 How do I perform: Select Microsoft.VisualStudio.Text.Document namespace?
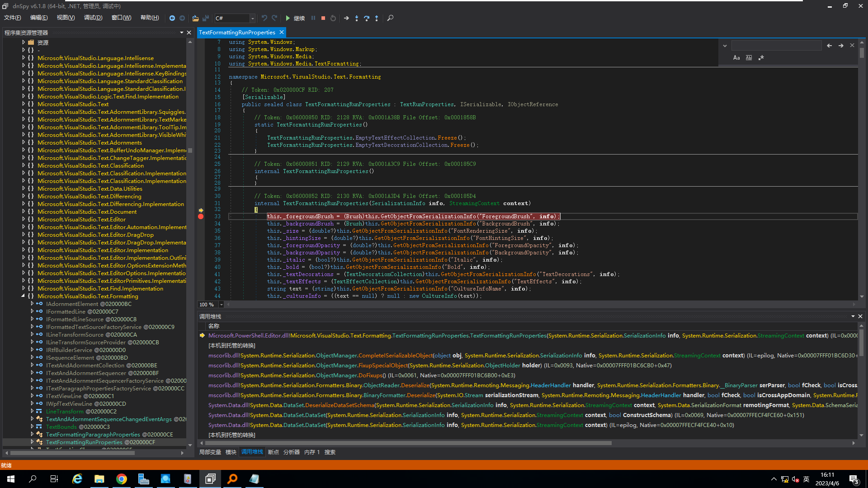[x=87, y=211]
